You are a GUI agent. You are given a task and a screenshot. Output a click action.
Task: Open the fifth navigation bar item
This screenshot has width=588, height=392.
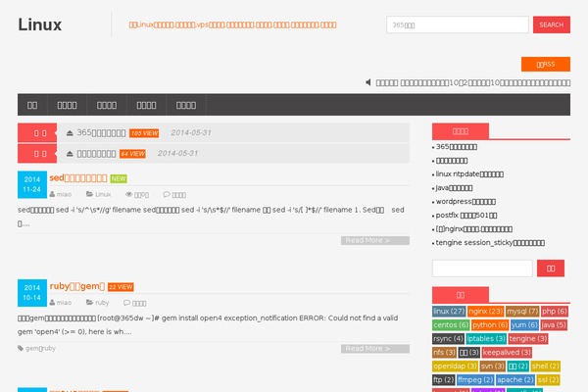click(186, 105)
